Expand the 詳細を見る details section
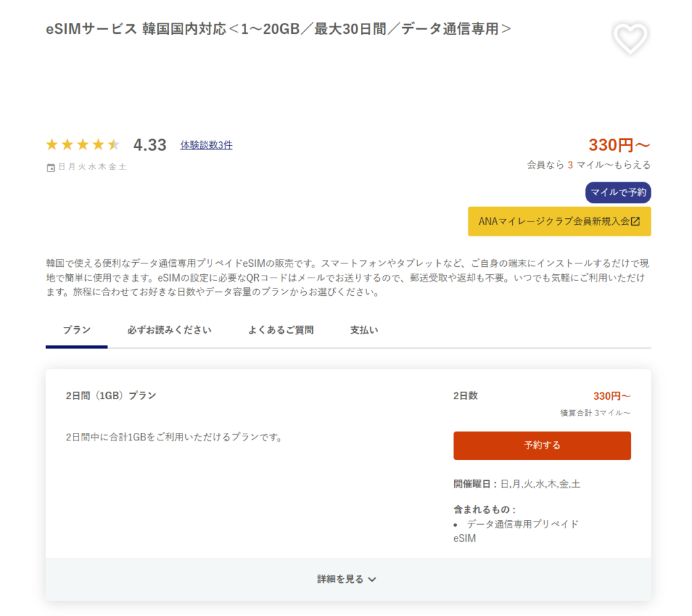Viewport: 692px width, 616px height. point(341,579)
